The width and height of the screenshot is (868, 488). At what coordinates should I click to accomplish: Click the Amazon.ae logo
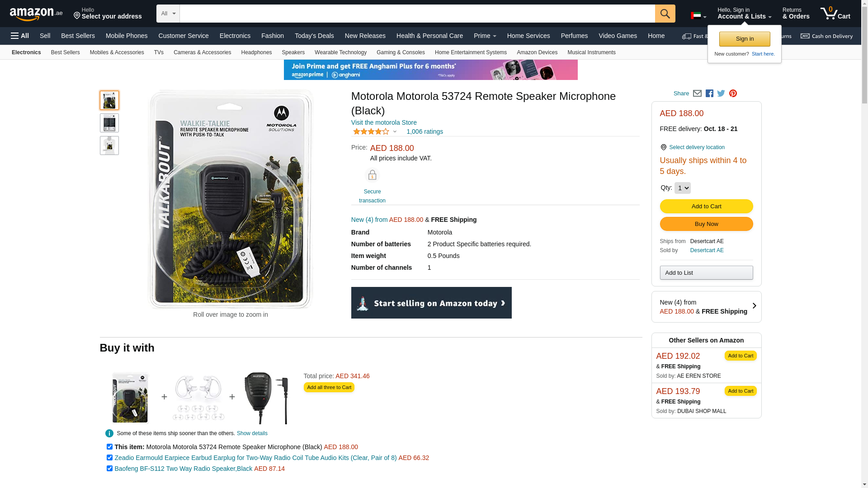(36, 14)
